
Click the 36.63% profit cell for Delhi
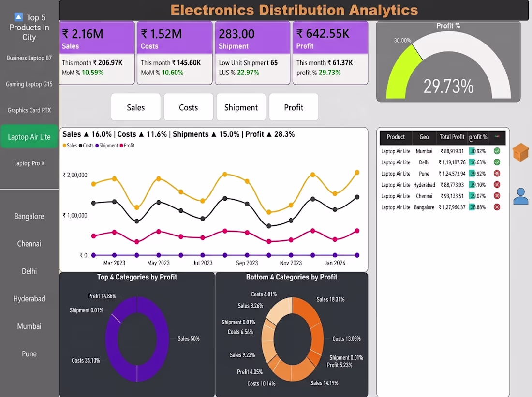478,162
